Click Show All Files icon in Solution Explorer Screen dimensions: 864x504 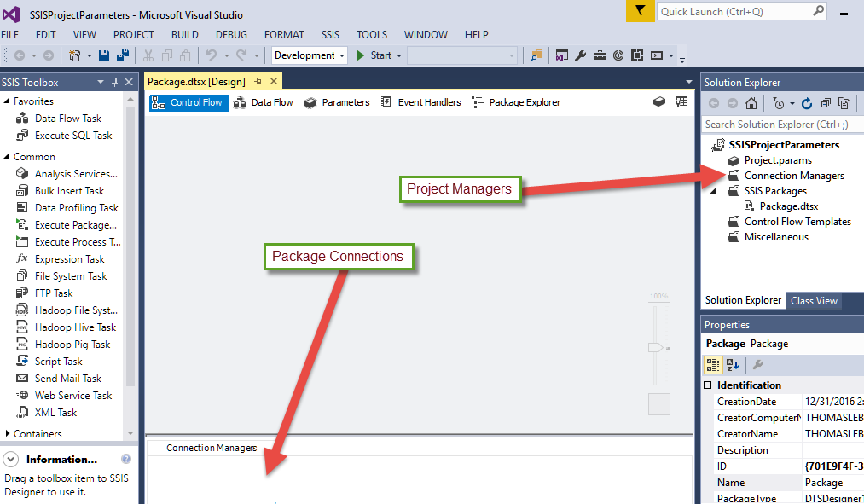[844, 103]
